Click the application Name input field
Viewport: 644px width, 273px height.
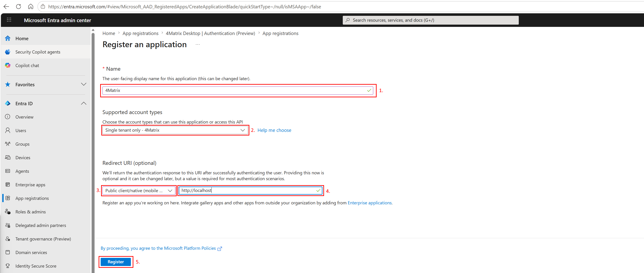click(x=238, y=90)
